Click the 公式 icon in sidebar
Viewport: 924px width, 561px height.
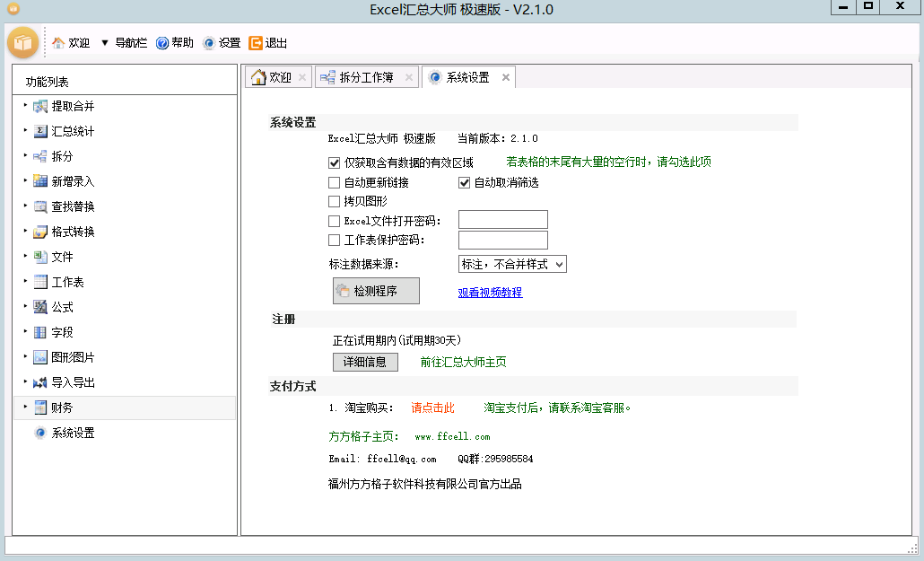(x=40, y=307)
